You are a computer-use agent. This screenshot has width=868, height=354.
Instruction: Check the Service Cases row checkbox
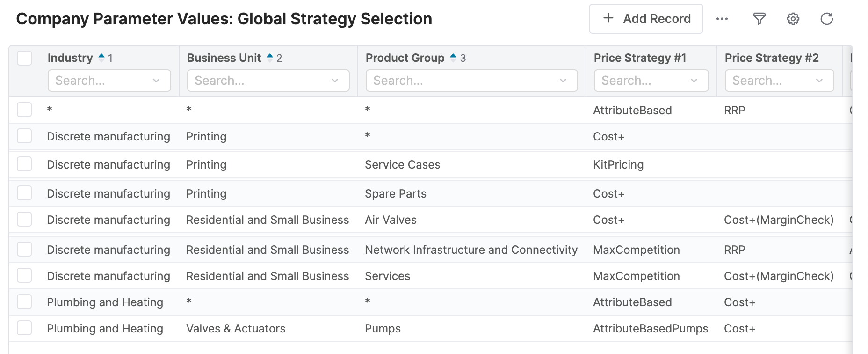pyautogui.click(x=24, y=164)
